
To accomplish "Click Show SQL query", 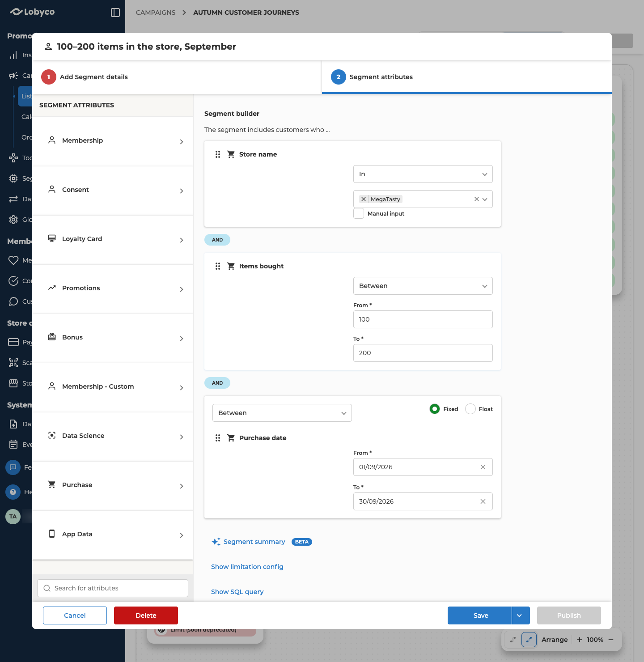I will click(237, 592).
